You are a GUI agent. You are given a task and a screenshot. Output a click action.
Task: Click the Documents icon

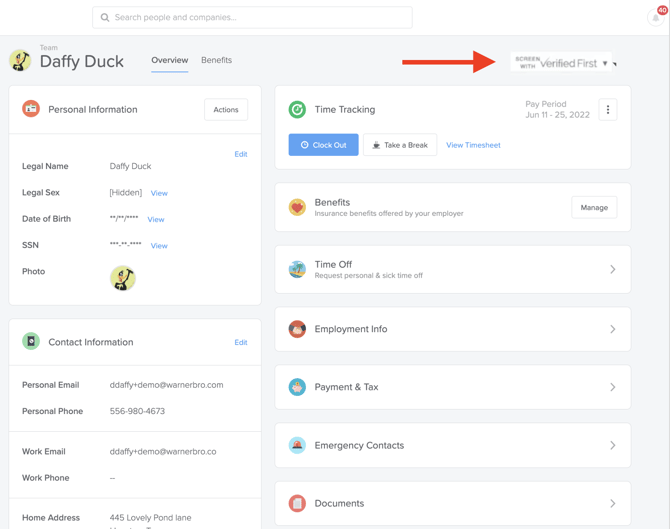pyautogui.click(x=297, y=503)
